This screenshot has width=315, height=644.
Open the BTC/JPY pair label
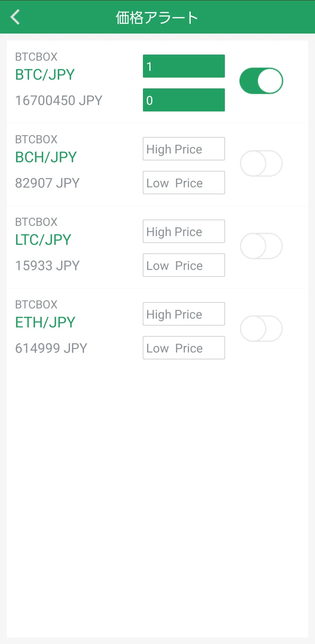[45, 75]
